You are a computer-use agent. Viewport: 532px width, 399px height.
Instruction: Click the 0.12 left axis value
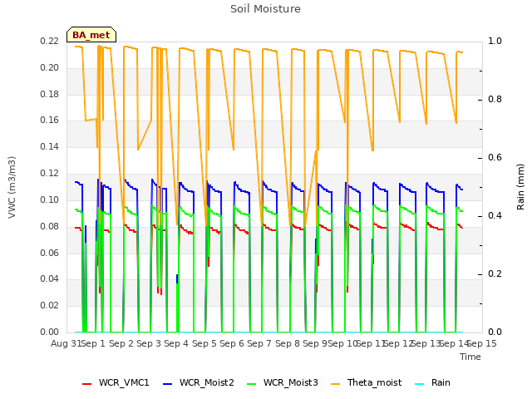click(50, 174)
